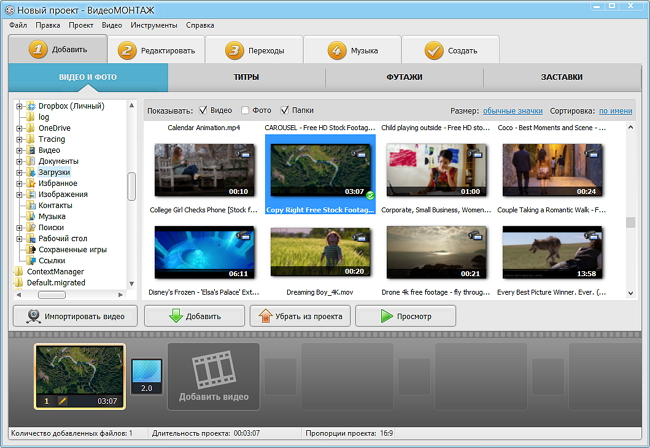Expand the Рабочий стол tree node
This screenshot has height=448, width=650.
click(x=19, y=238)
